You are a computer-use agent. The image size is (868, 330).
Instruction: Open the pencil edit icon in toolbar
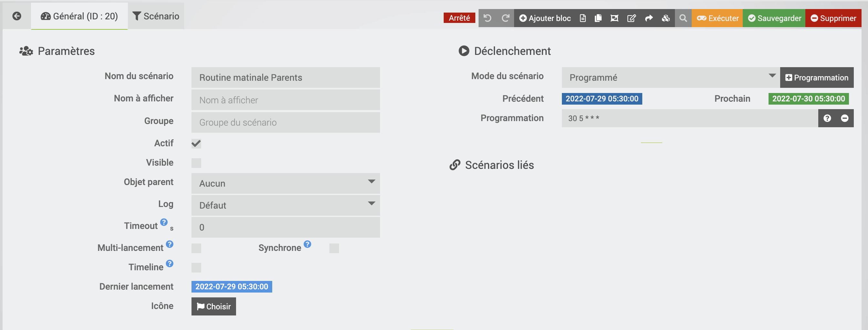631,18
